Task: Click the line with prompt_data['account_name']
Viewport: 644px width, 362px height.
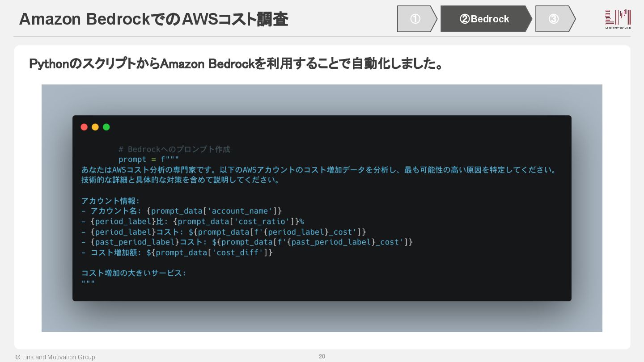Action: [182, 211]
